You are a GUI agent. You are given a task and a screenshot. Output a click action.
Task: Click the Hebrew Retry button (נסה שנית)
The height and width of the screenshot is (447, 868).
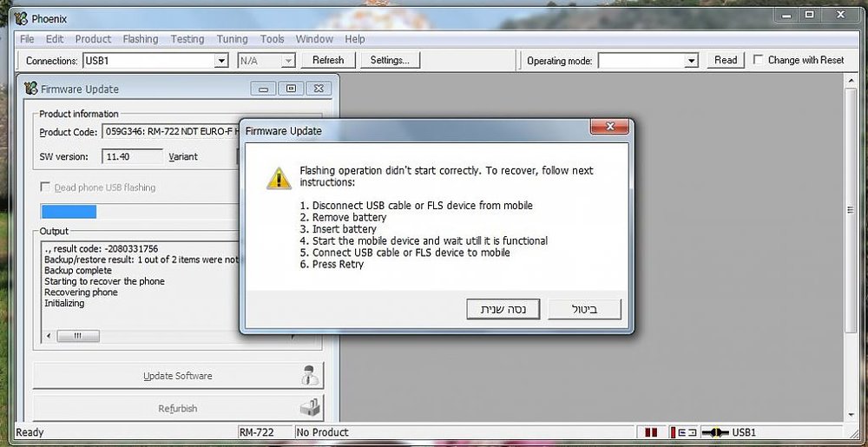coord(503,309)
